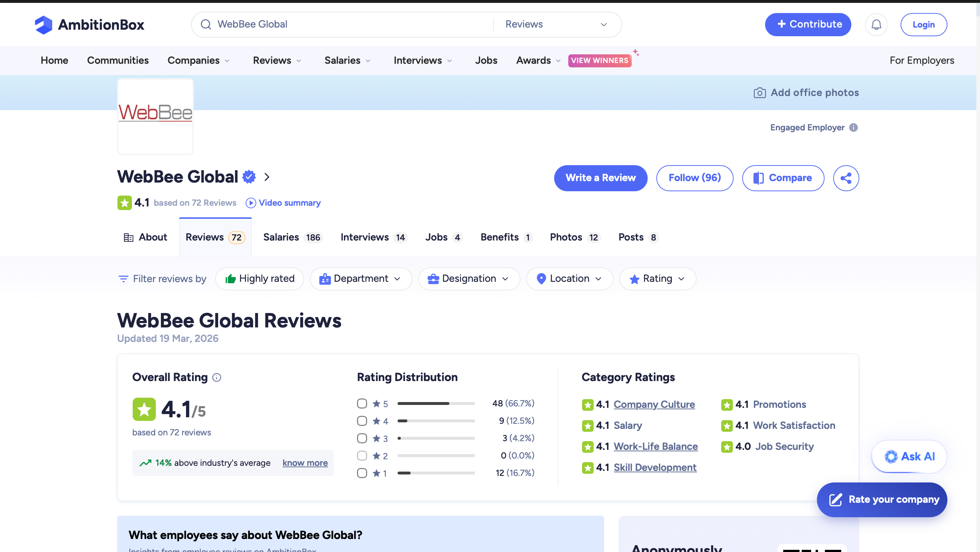This screenshot has width=980, height=552.
Task: Click the notification bell icon
Action: 876,25
